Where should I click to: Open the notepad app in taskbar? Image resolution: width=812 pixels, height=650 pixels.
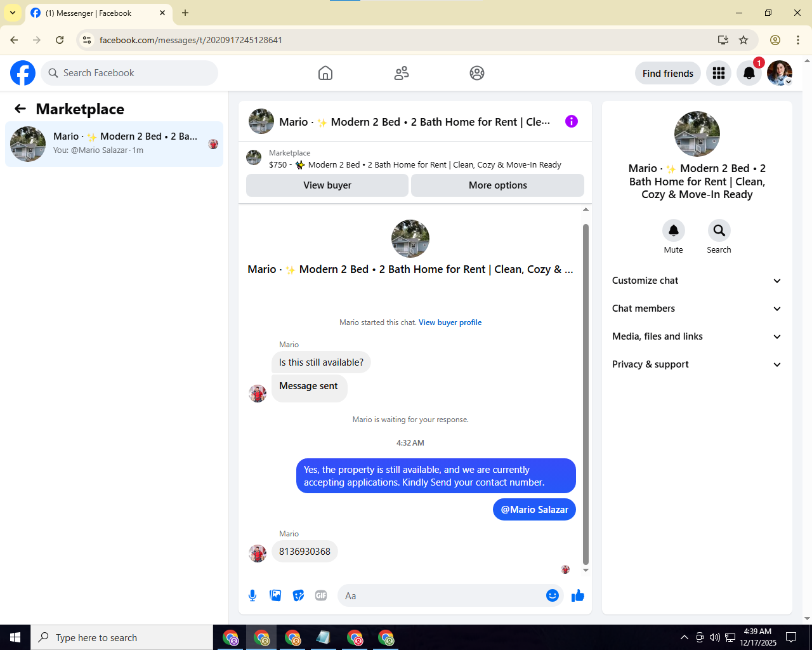click(324, 637)
